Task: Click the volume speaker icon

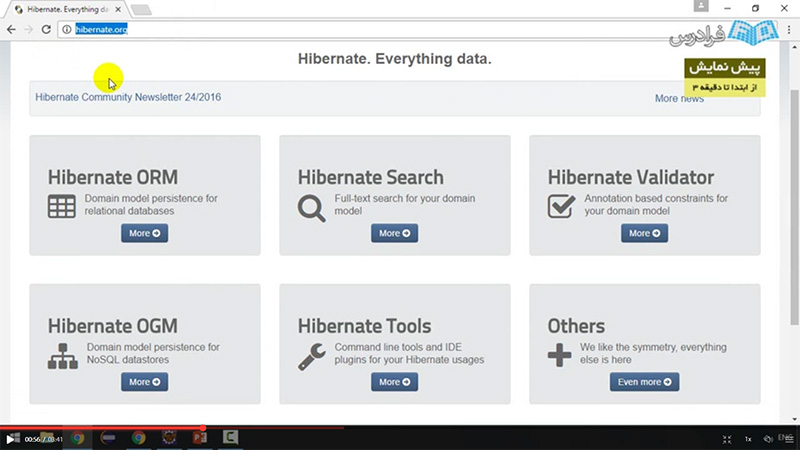Action: (x=768, y=439)
